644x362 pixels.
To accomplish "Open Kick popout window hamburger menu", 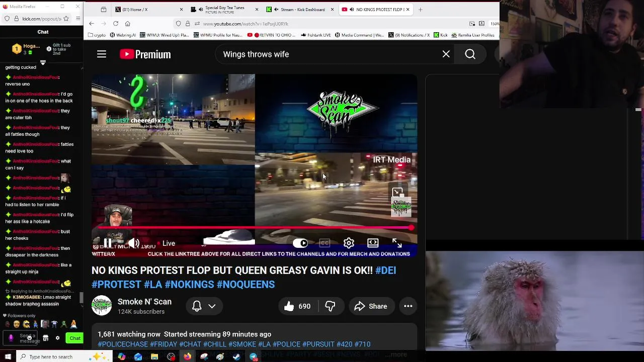I will point(78,19).
